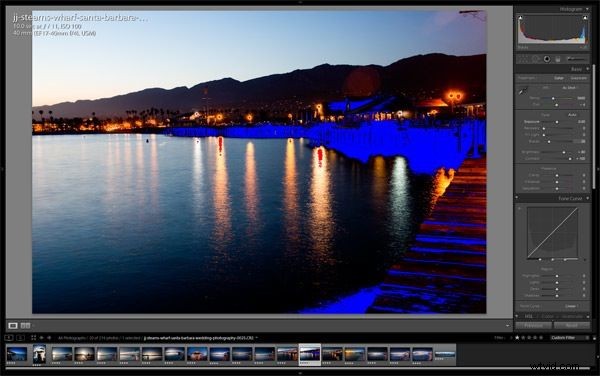Select the panoramic last filmstrip thumbnail
Screen dimensions: 600x376
click(x=445, y=354)
